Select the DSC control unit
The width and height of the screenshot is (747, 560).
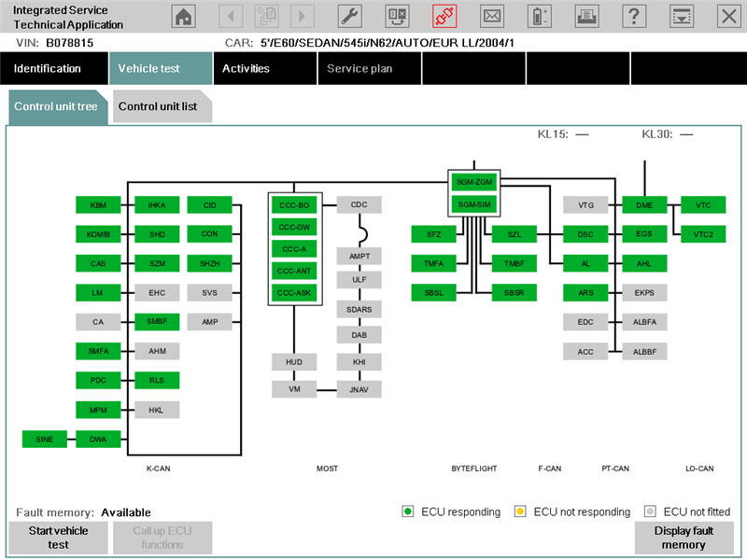click(585, 234)
